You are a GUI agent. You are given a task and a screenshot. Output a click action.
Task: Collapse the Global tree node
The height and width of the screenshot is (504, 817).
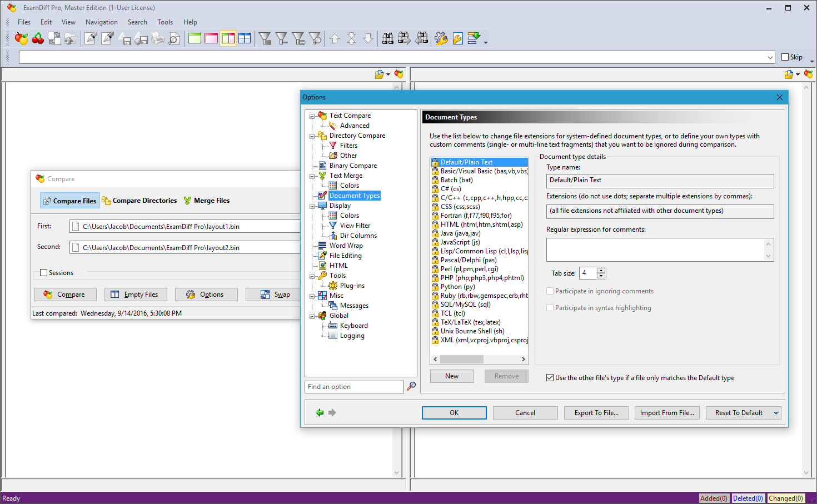tap(312, 316)
